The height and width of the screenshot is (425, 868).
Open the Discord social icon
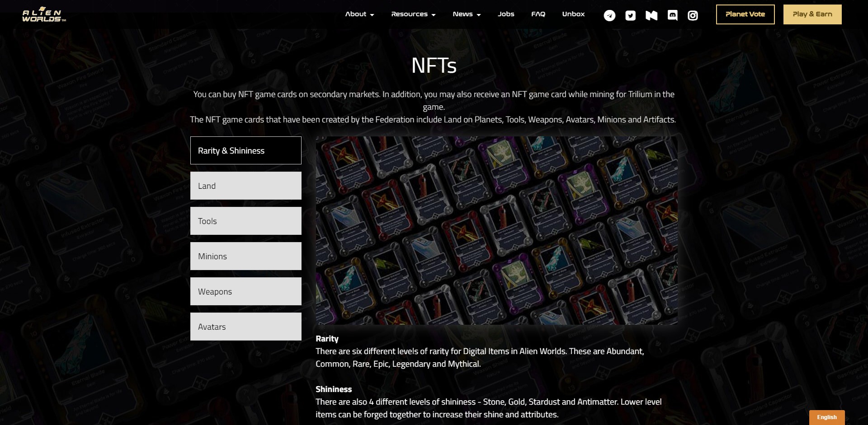[x=673, y=16]
